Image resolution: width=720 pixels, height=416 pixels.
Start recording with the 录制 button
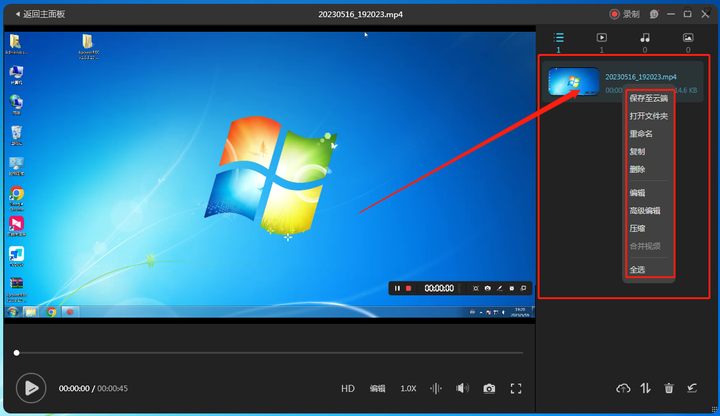624,14
